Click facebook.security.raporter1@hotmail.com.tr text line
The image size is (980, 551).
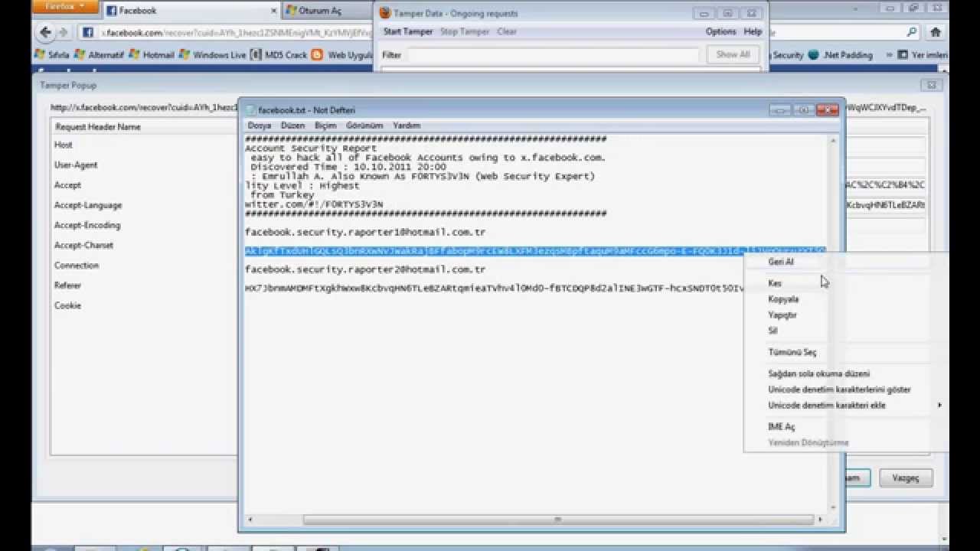(x=365, y=232)
